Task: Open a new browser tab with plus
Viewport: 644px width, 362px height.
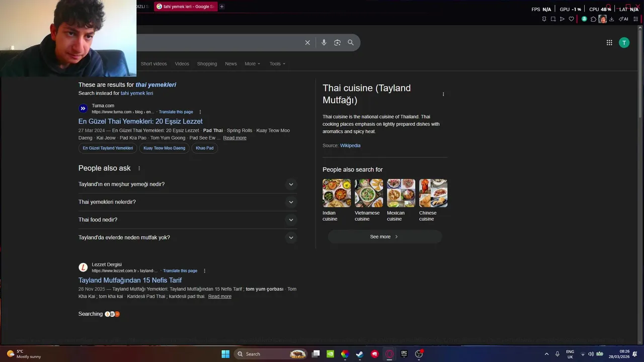Action: (x=222, y=7)
